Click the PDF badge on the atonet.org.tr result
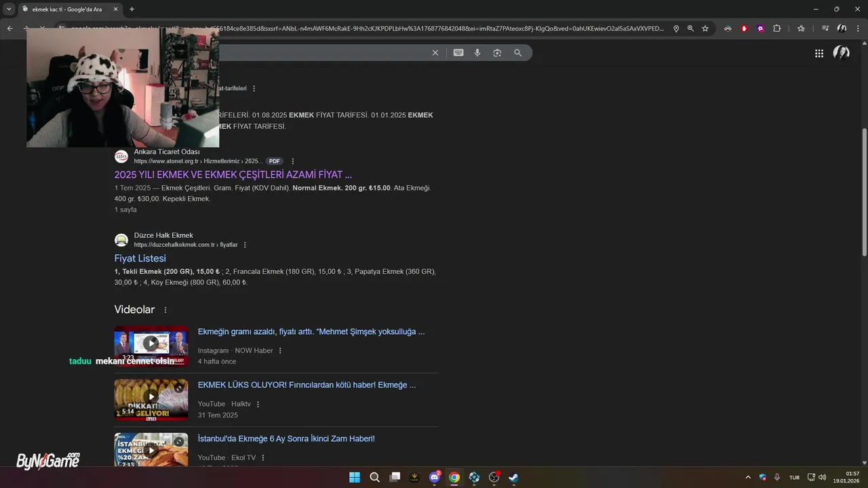This screenshot has height=488, width=868. click(274, 161)
